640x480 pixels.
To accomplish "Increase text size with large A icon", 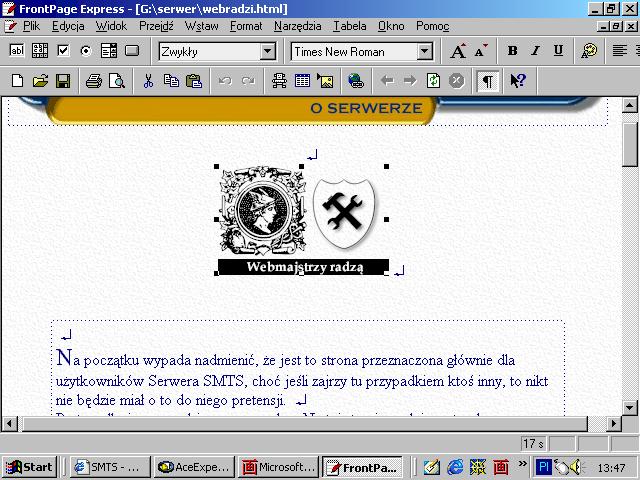I will click(x=458, y=51).
